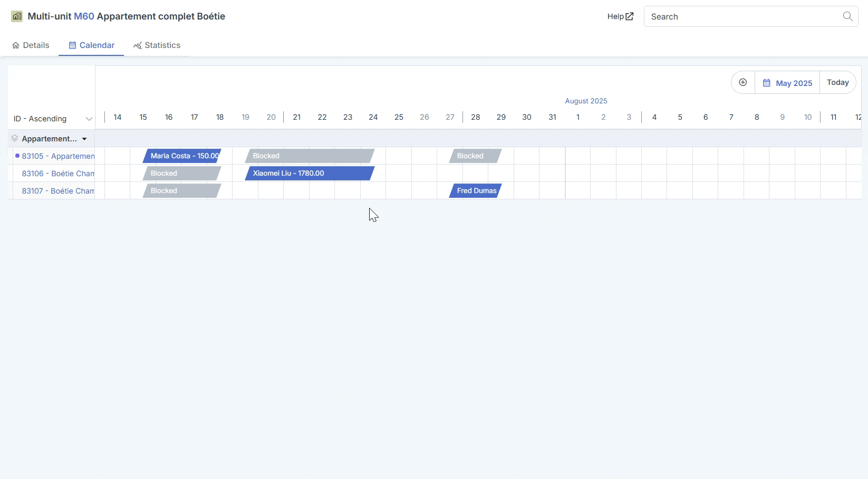The height and width of the screenshot is (479, 868).
Task: Click the multi-unit property icon beside title
Action: point(17,16)
